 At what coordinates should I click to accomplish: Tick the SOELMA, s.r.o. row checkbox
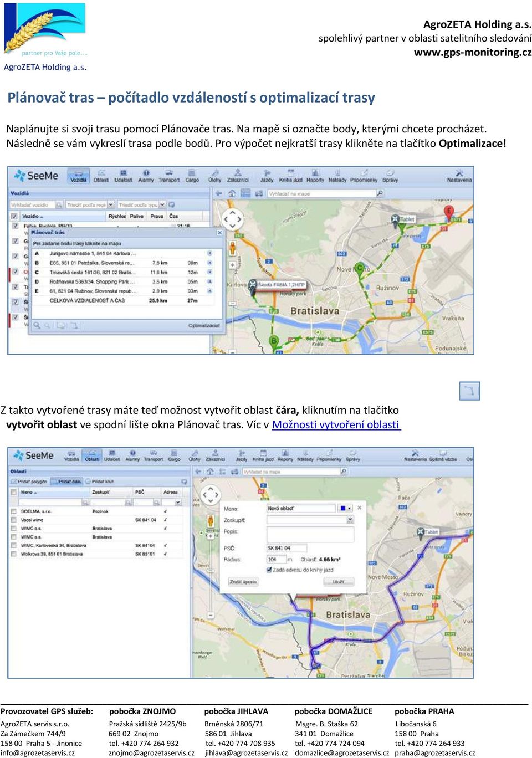point(13,511)
